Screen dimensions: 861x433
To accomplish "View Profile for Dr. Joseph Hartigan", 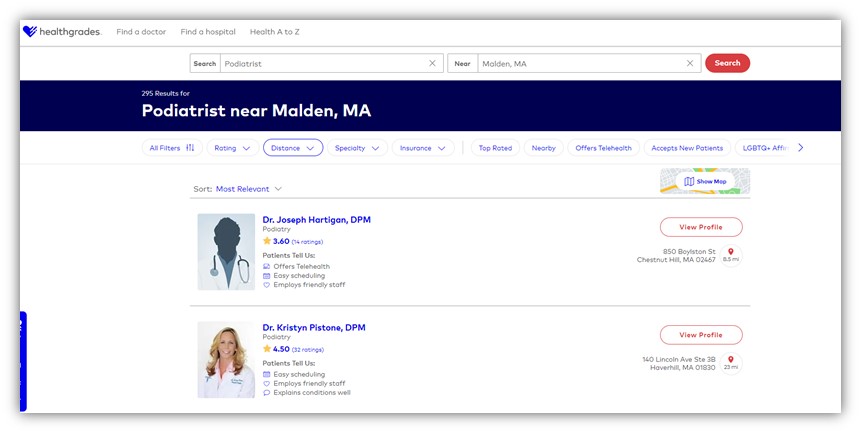I will pyautogui.click(x=701, y=227).
